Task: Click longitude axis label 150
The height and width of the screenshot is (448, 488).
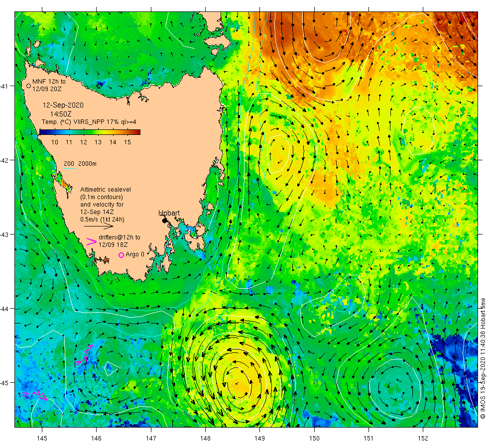Action: tap(314, 439)
